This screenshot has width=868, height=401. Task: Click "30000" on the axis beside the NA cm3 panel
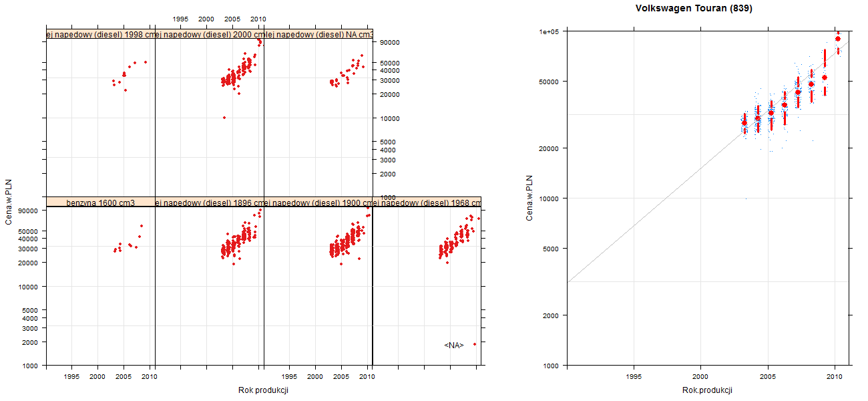pyautogui.click(x=389, y=80)
